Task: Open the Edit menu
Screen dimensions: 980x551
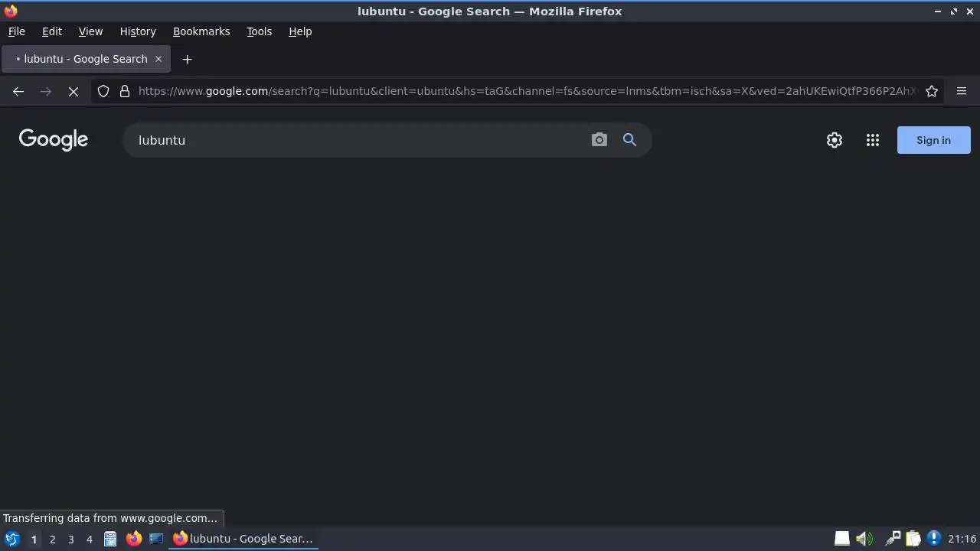Action: (x=52, y=31)
